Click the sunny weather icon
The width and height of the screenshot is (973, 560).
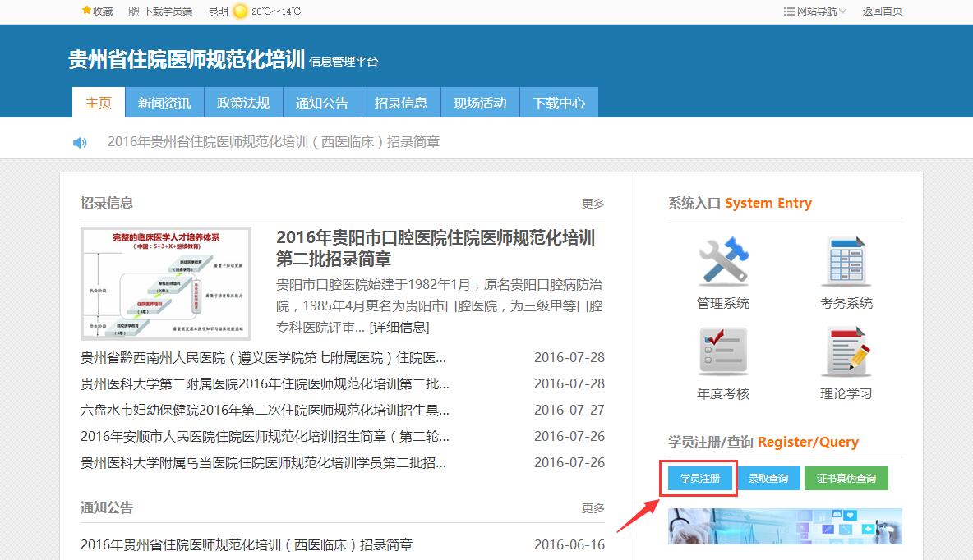[x=240, y=11]
